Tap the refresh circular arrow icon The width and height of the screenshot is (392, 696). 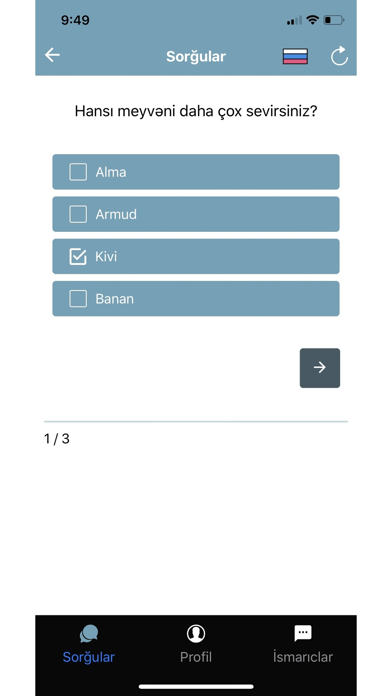[340, 56]
